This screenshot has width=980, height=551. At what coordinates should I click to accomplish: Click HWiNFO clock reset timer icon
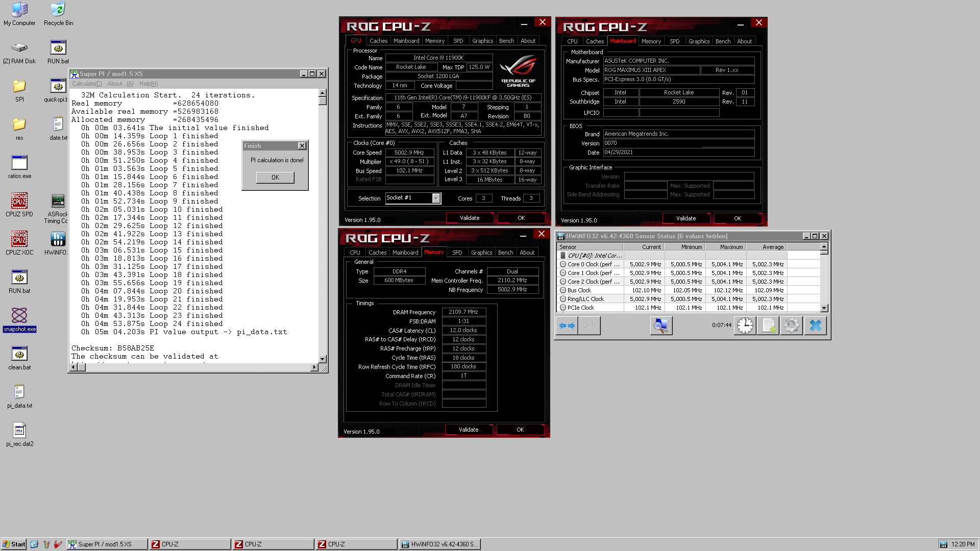coord(745,325)
